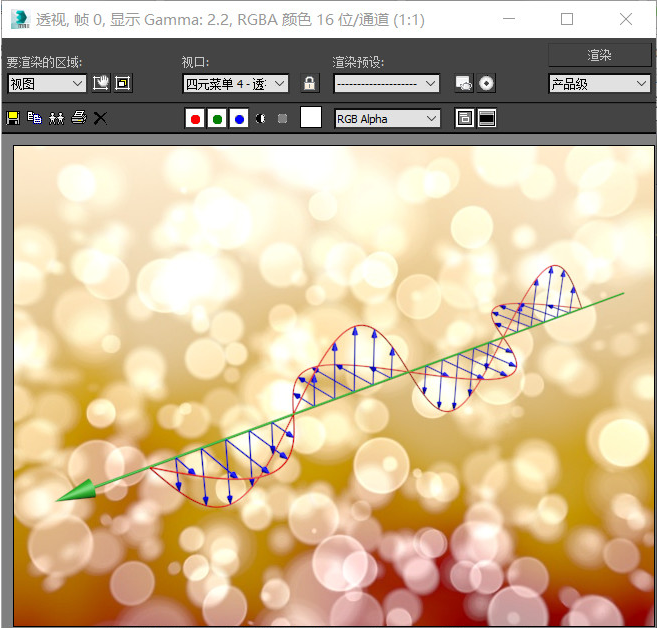Open the render setup icon

[x=464, y=83]
